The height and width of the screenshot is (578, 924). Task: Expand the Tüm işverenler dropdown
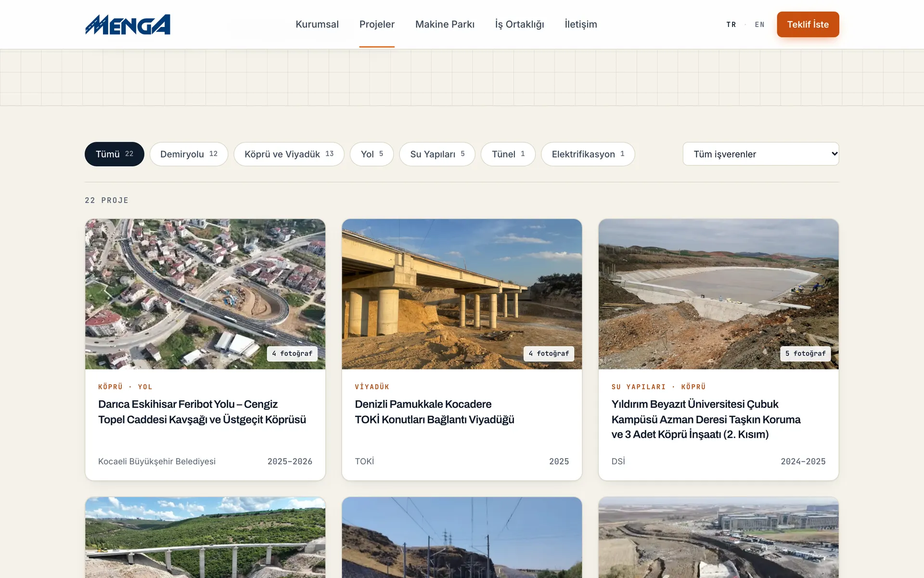point(761,154)
